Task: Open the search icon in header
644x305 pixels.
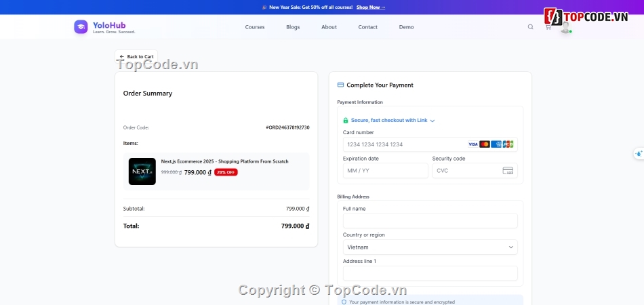Action: [531, 27]
